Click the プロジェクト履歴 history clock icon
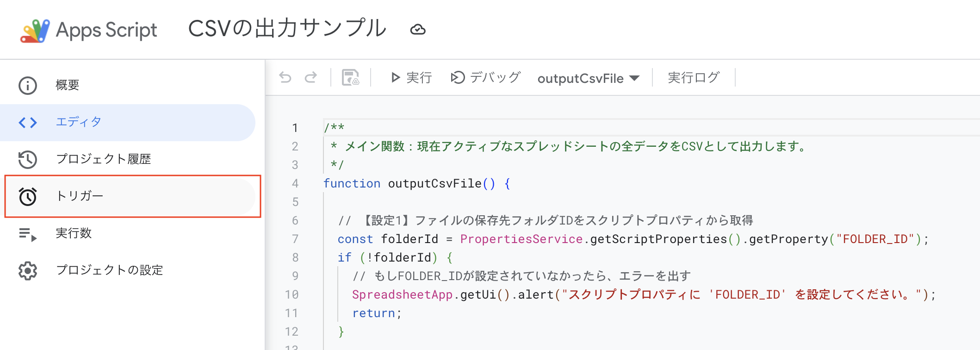 [28, 159]
